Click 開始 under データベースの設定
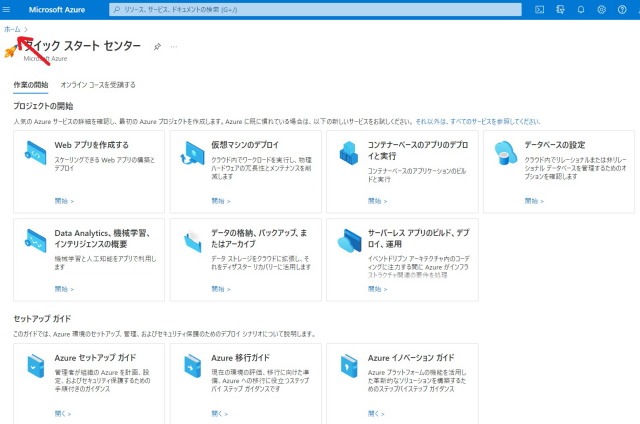The width and height of the screenshot is (640, 424). tap(534, 201)
